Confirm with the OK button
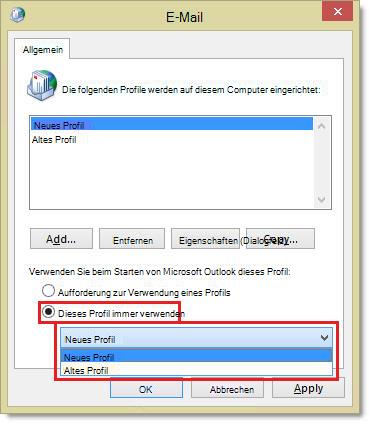This screenshot has height=423, width=369. (x=146, y=389)
